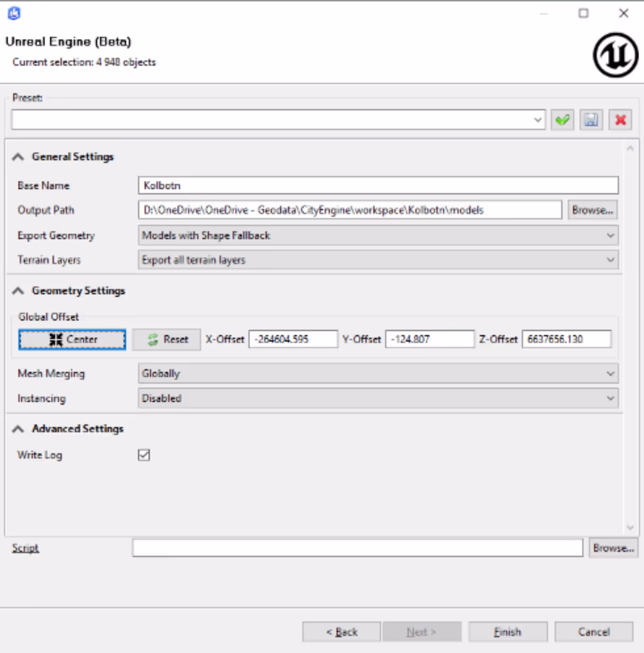Click the Output Path field
This screenshot has width=644, height=653.
(x=350, y=210)
